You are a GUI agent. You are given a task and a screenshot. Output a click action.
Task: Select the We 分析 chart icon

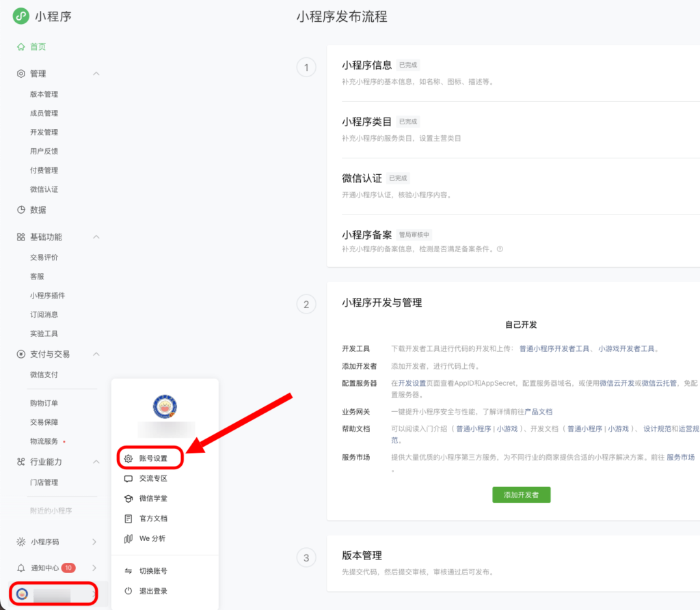pos(127,538)
